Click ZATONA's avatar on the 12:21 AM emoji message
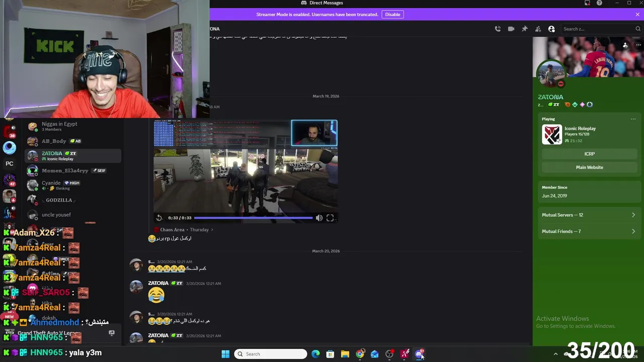 (136, 287)
